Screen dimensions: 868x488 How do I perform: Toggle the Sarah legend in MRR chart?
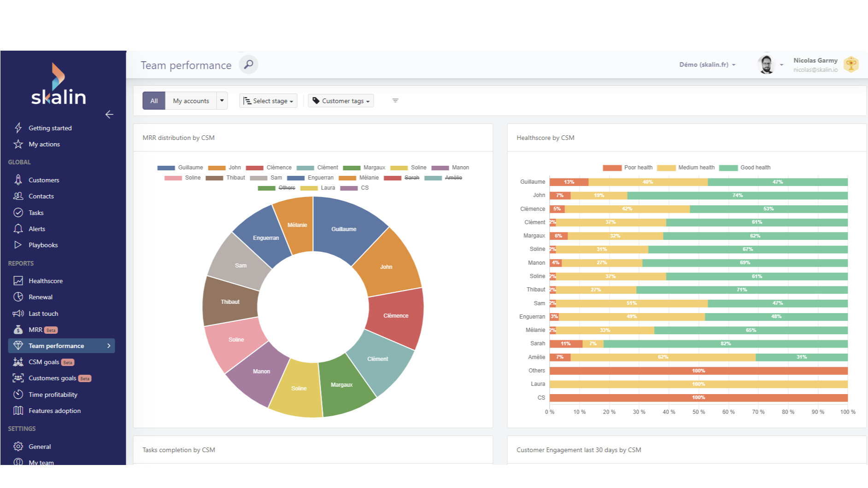[x=411, y=178]
